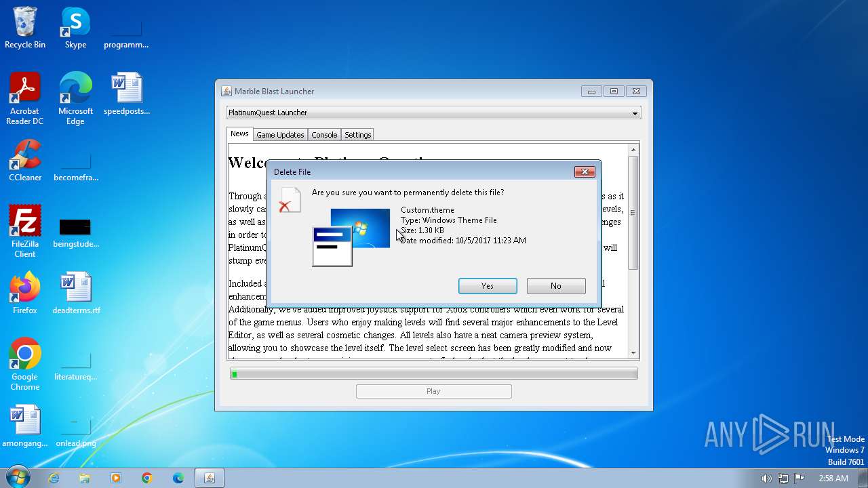Confirm deletion with the Yes button
Screen dimensions: 868x488
488,286
